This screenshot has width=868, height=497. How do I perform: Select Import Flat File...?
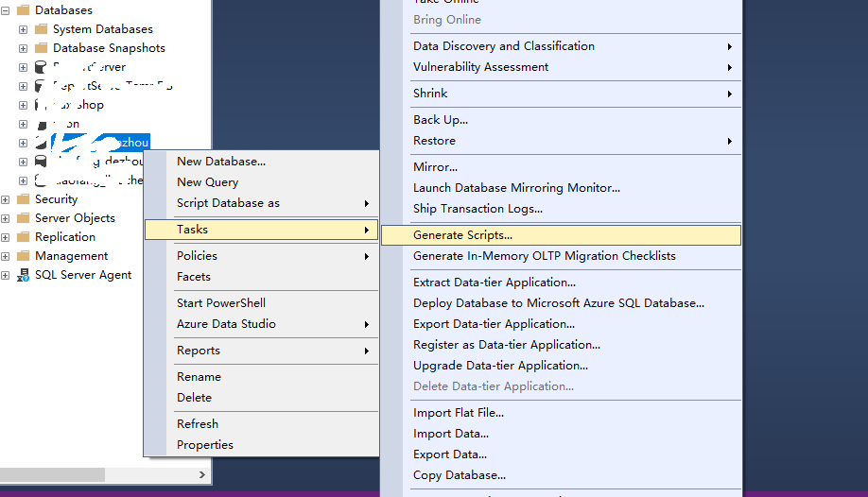tap(561, 413)
